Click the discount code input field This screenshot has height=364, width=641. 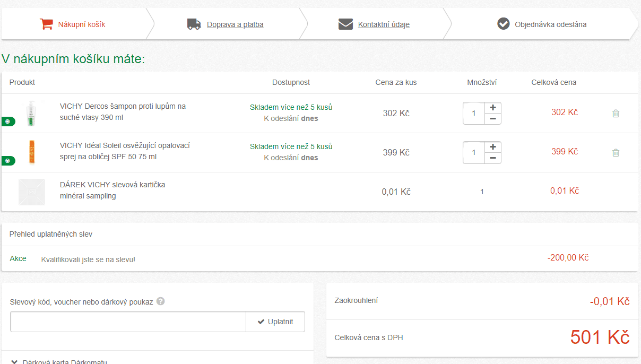(128, 322)
